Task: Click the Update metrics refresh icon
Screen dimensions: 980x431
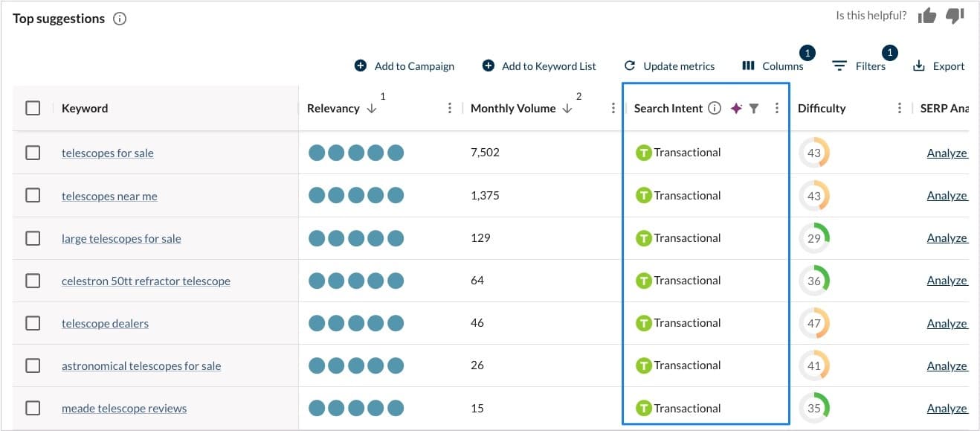Action: pos(630,66)
